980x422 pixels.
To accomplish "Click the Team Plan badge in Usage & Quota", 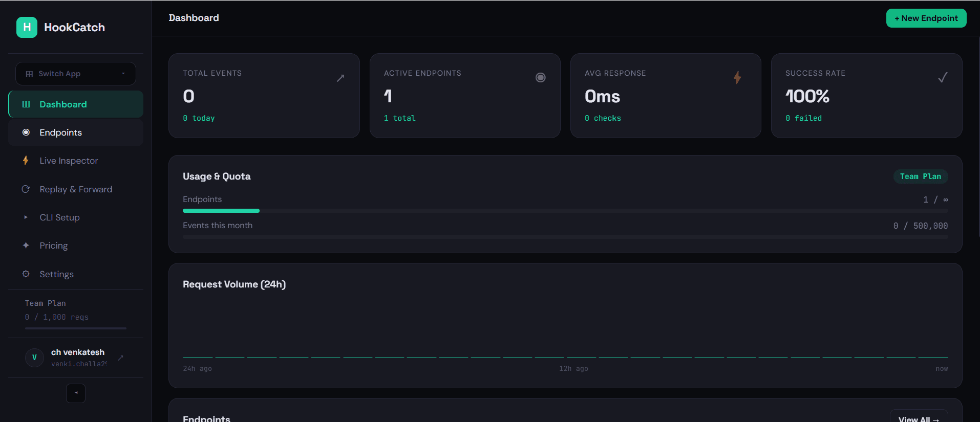I will [920, 176].
